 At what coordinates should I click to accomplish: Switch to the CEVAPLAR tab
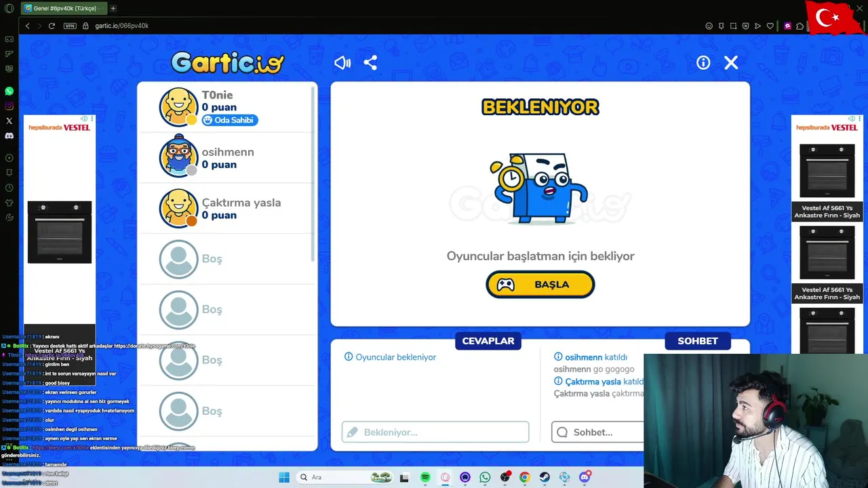(x=488, y=341)
